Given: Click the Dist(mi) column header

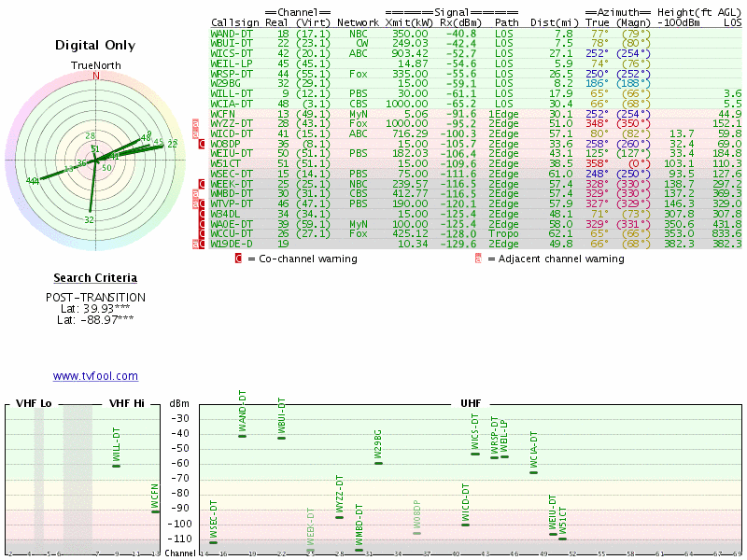Looking at the screenshot, I should 555,22.
